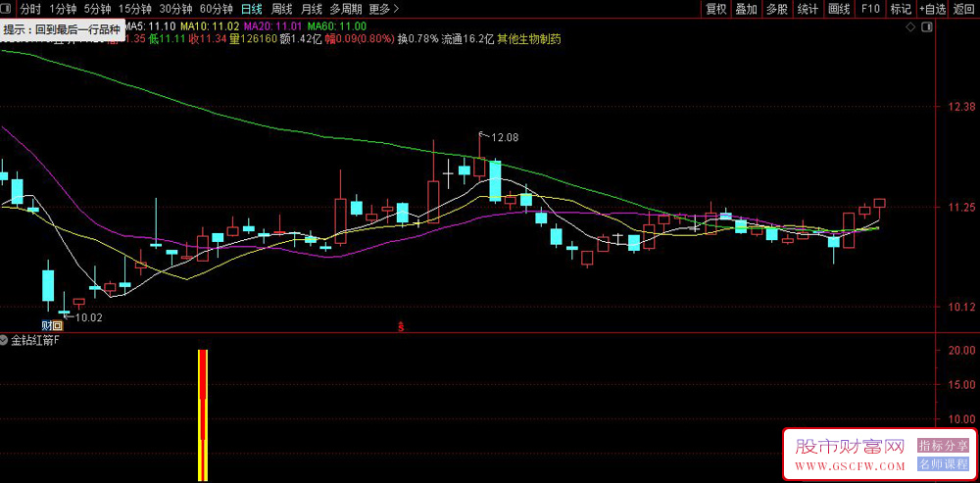This screenshot has height=483, width=980.
Task: Select the 日线 daily chart
Action: pyautogui.click(x=252, y=9)
